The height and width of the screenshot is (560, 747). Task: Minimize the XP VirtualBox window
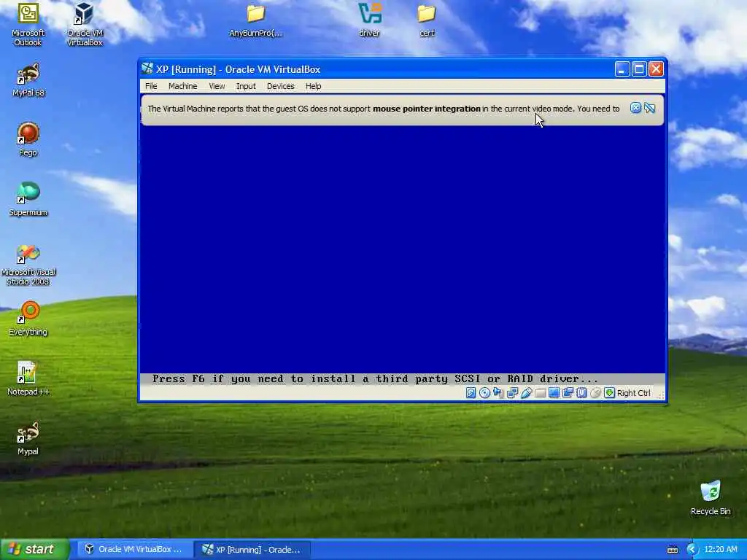click(622, 69)
